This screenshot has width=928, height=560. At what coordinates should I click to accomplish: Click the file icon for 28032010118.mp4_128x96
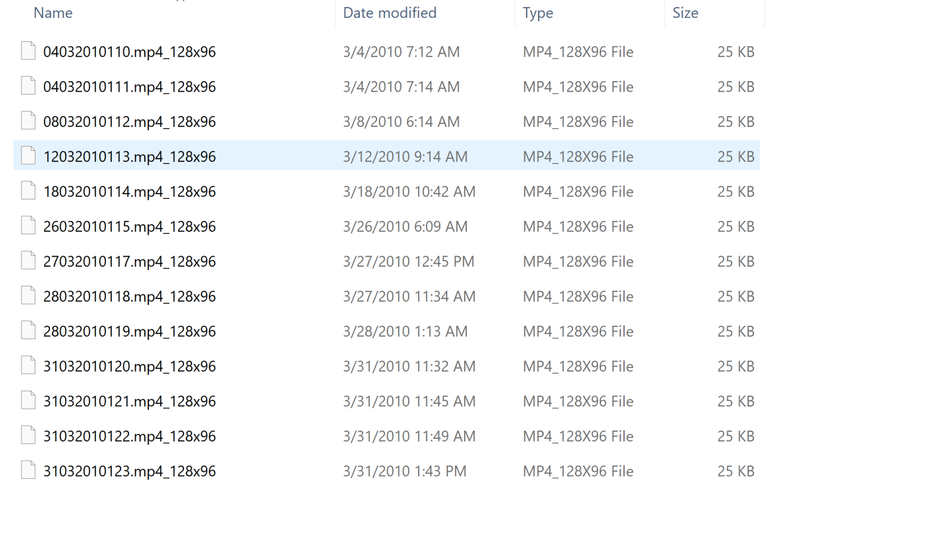(x=28, y=296)
